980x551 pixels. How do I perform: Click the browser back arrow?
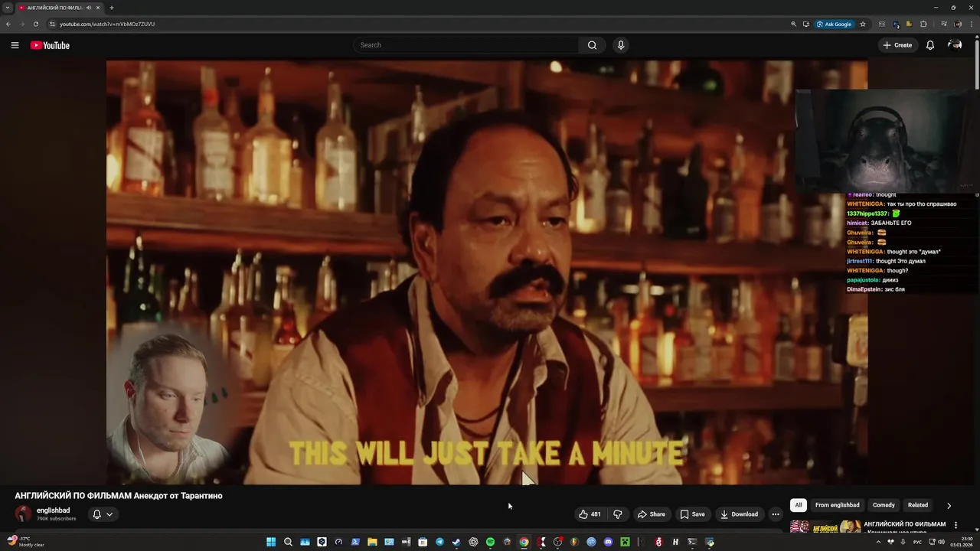click(x=8, y=24)
